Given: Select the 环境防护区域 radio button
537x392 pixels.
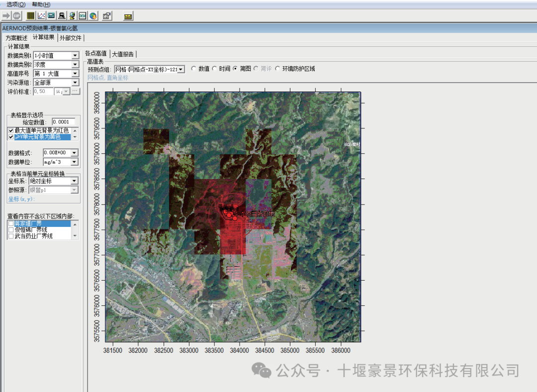Looking at the screenshot, I should [277, 69].
